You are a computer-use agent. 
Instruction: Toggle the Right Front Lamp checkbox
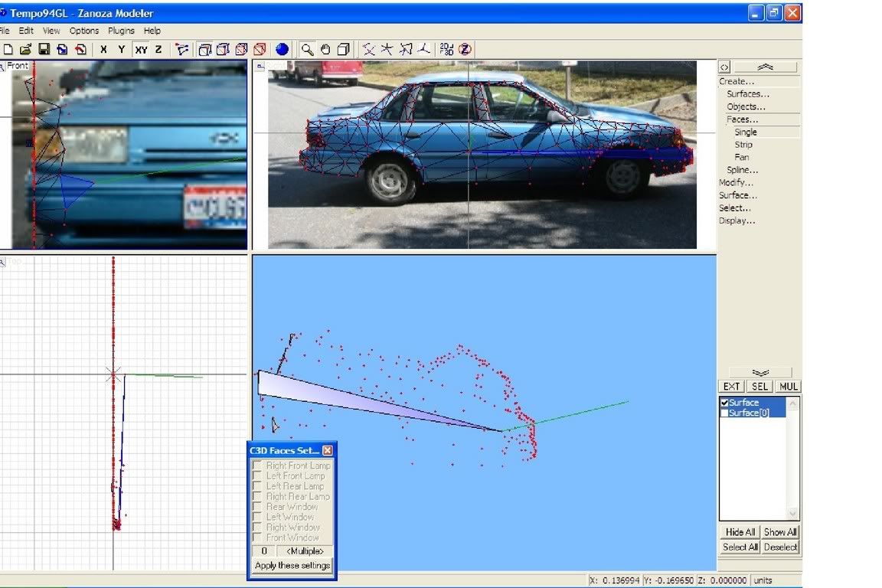point(258,465)
